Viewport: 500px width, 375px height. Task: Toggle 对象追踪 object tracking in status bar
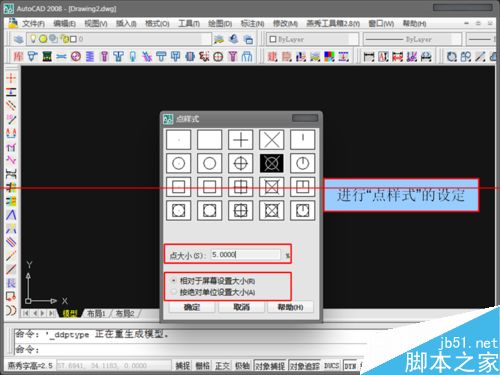(304, 366)
